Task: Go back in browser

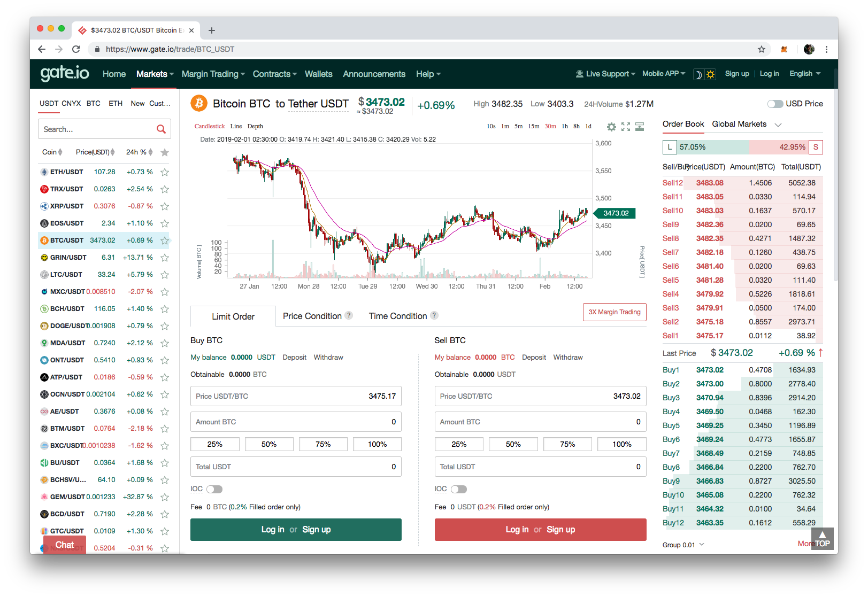Action: (42, 49)
